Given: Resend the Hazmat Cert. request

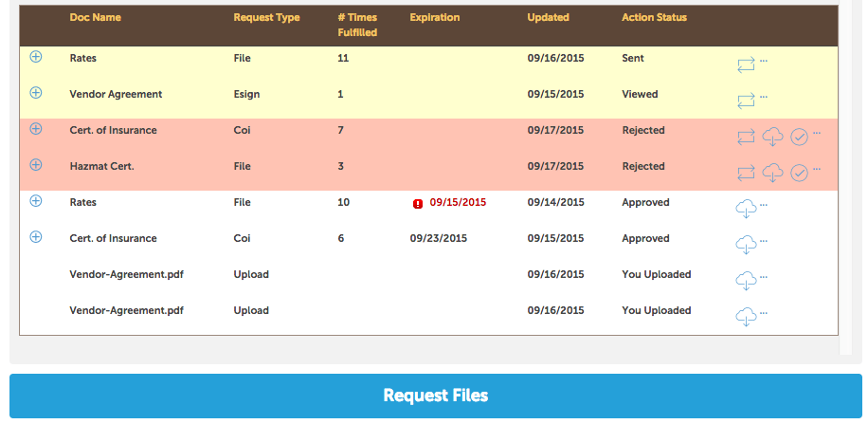Looking at the screenshot, I should click(746, 173).
